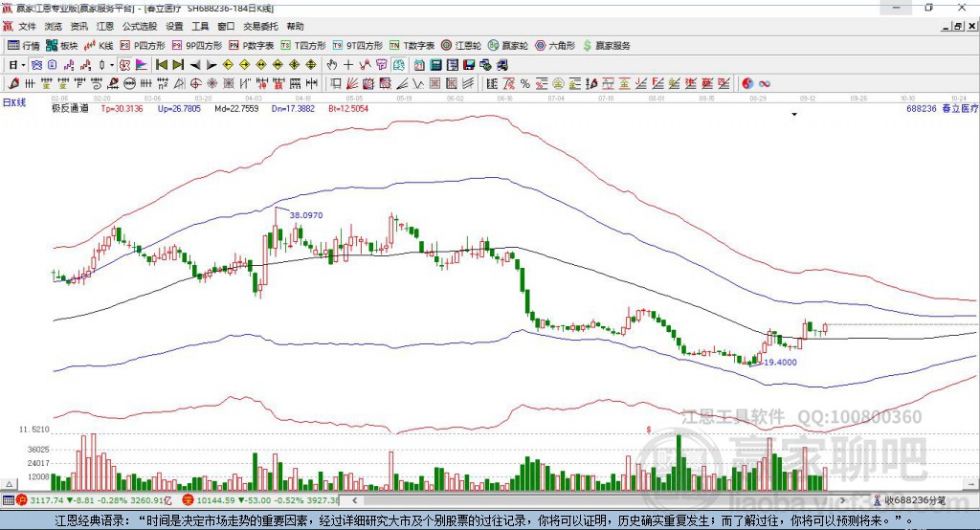The width and height of the screenshot is (980, 530).
Task: Open the calendar icon showing 21
Action: (x=419, y=65)
